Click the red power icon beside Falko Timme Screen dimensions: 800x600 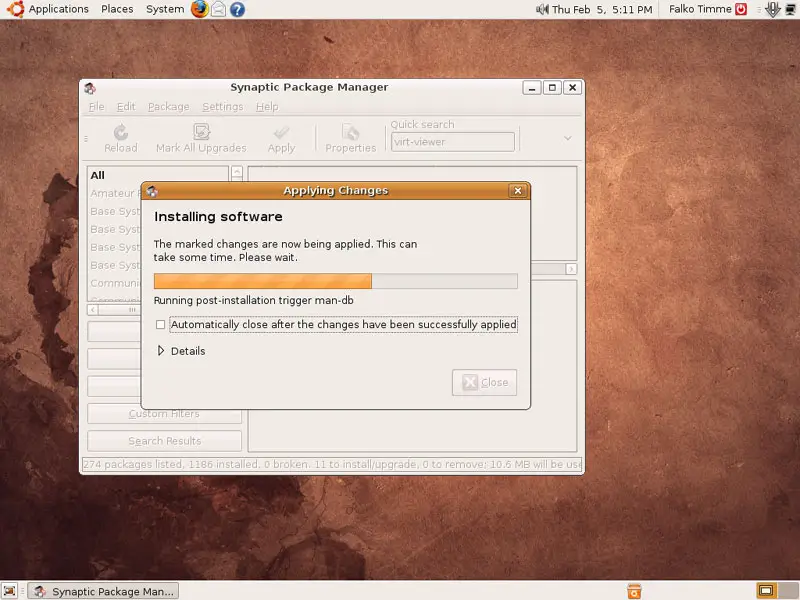point(741,9)
